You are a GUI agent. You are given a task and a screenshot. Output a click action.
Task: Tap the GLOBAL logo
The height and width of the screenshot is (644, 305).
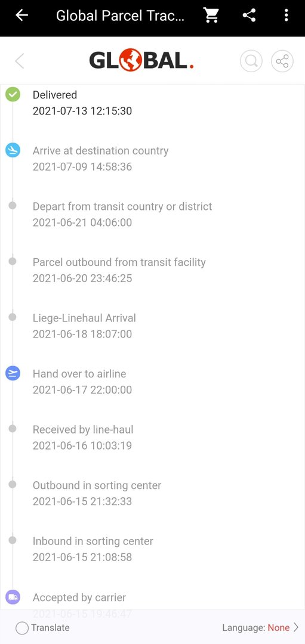pos(141,61)
